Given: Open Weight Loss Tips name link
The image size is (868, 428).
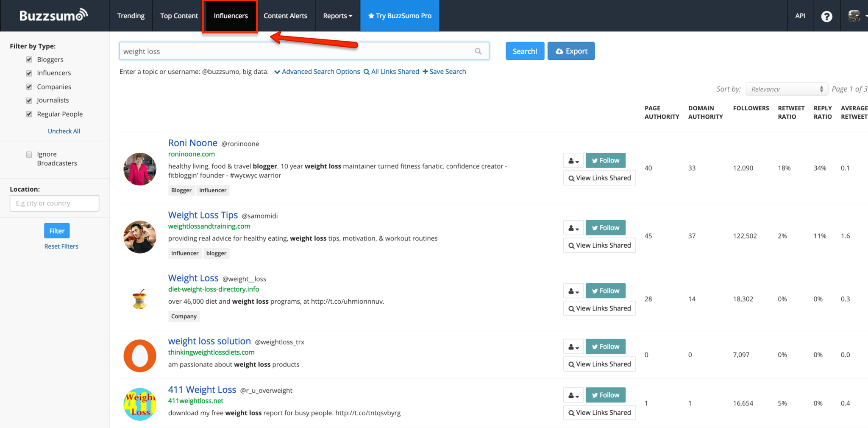Looking at the screenshot, I should (x=203, y=215).
